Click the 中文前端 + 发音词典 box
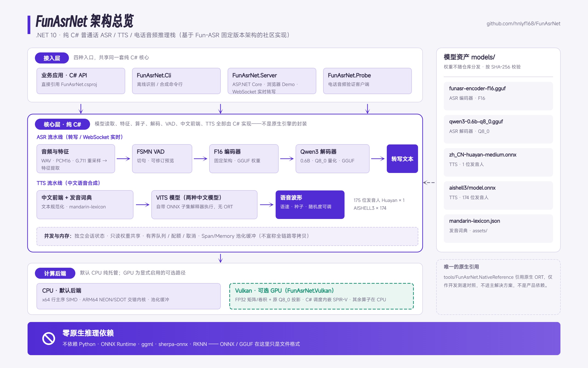This screenshot has height=368, width=588. pos(85,205)
